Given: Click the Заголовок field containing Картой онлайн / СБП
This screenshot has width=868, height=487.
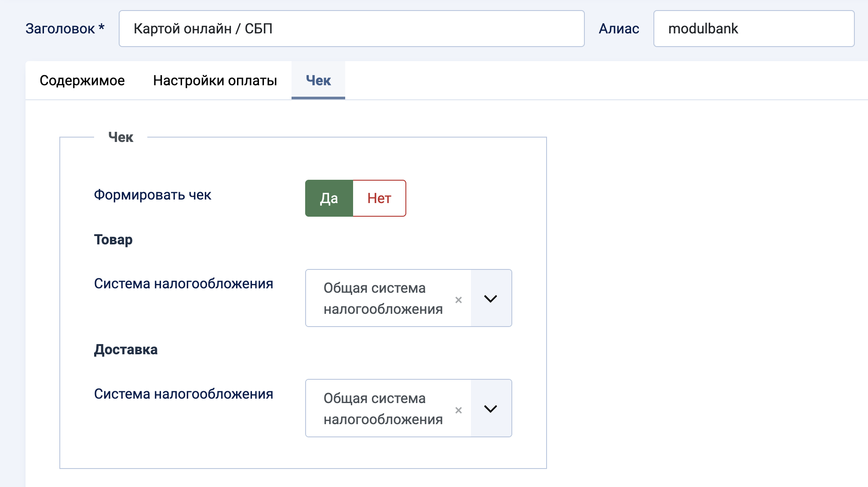Looking at the screenshot, I should pos(352,29).
